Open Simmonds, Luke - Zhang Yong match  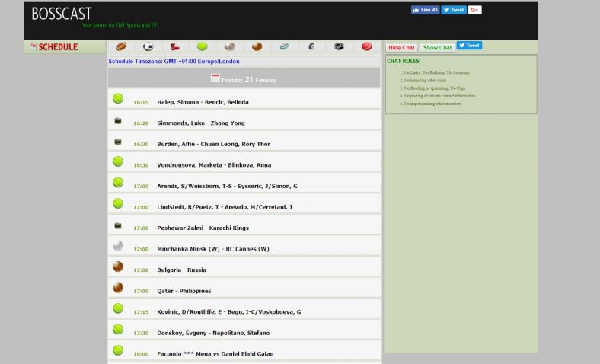pos(201,123)
